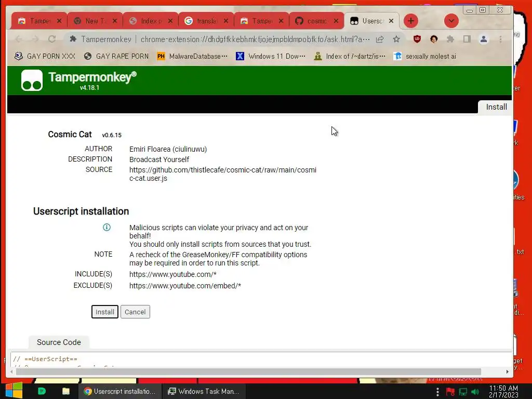Click the GitHub source URL text

(x=222, y=174)
